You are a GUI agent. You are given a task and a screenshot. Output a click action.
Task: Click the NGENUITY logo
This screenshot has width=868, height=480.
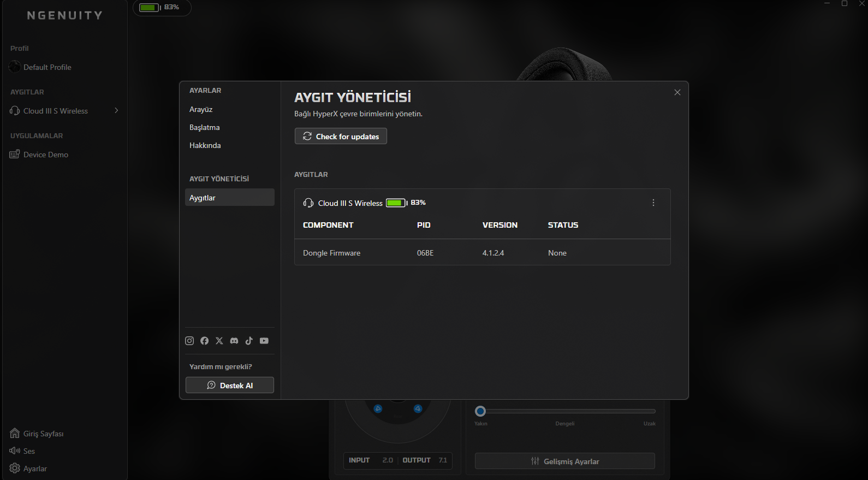point(65,15)
